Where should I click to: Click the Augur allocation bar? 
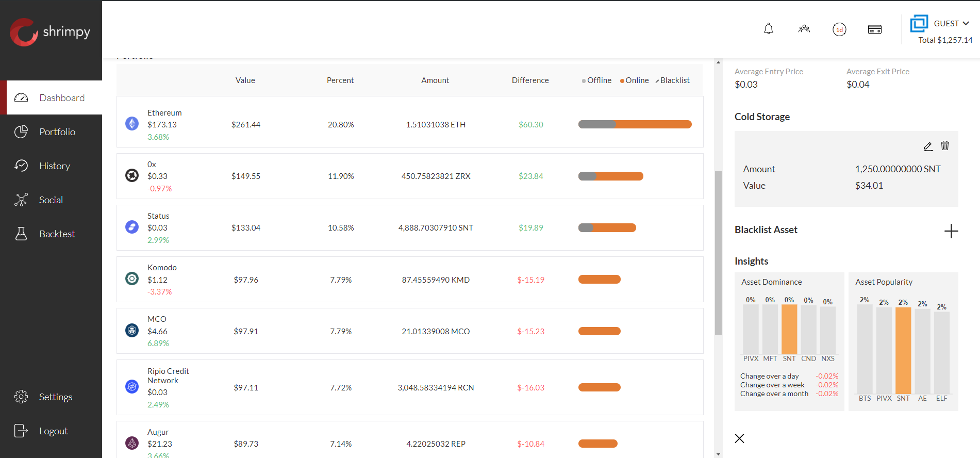click(x=598, y=444)
